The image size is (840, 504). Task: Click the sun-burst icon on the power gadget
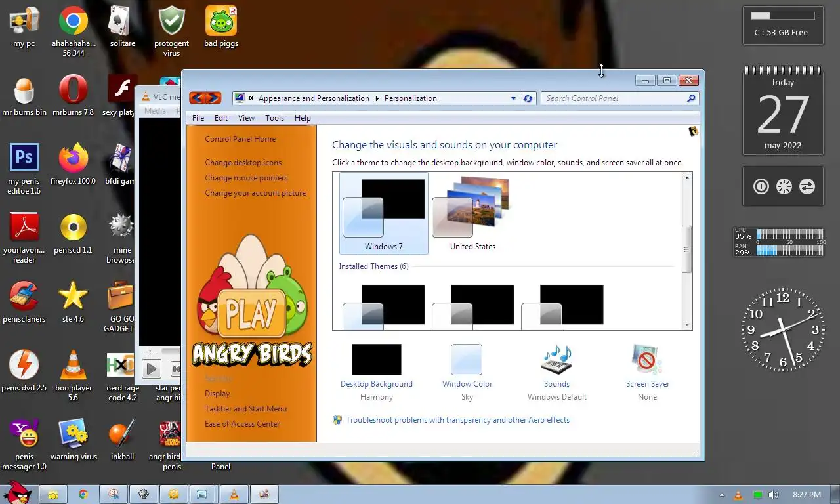(784, 186)
